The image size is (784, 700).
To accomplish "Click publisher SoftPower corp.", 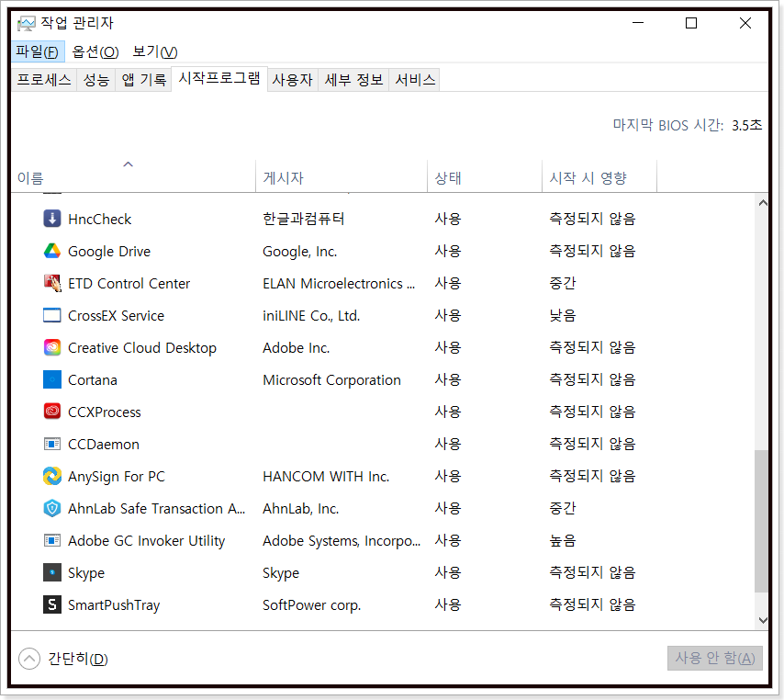I will point(312,605).
